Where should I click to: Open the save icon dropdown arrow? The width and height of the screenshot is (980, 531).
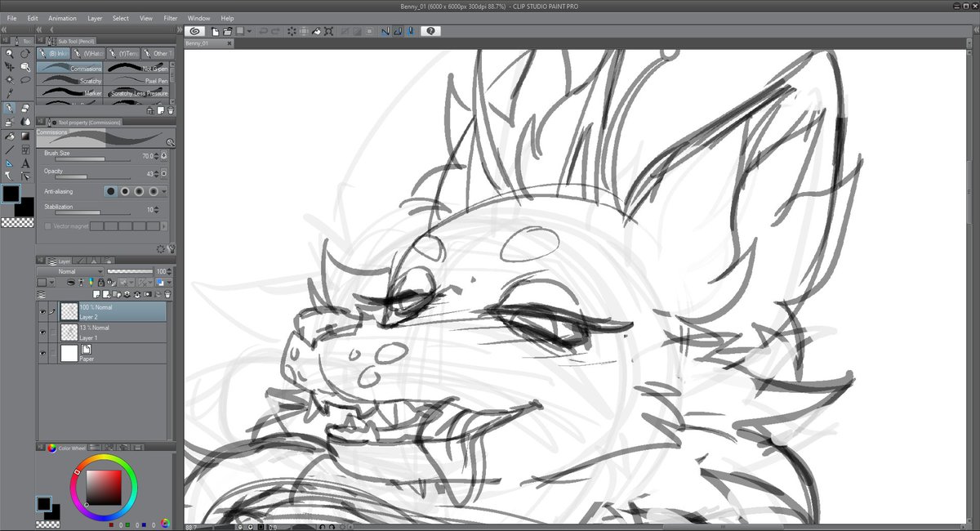click(x=250, y=31)
